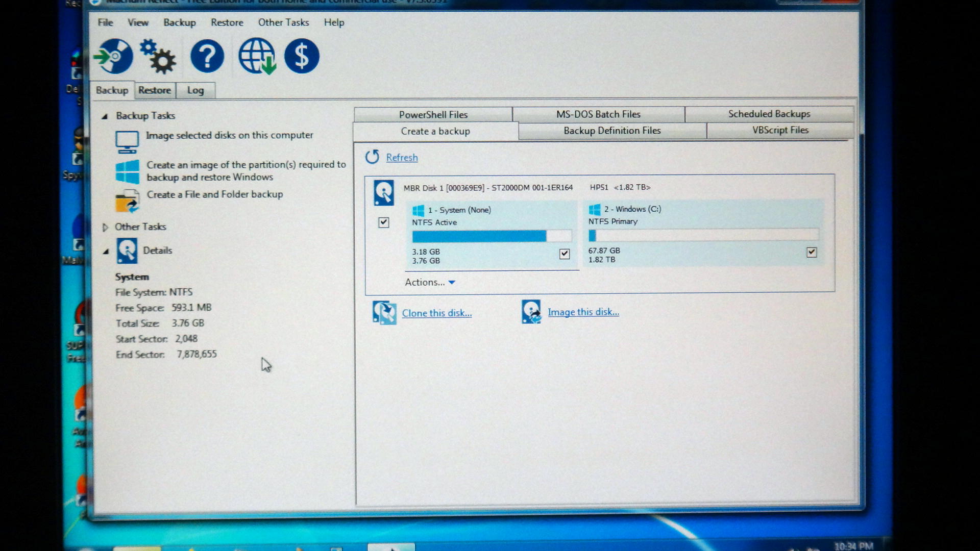Open the Actions dropdown

click(430, 282)
